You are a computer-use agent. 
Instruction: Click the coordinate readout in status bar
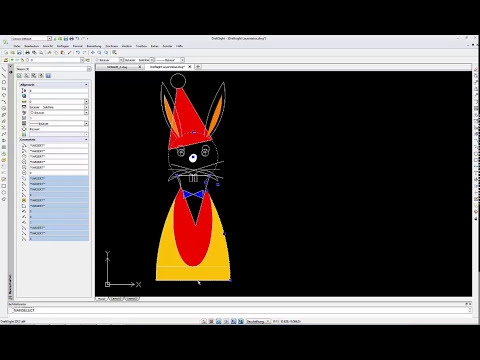(x=287, y=321)
